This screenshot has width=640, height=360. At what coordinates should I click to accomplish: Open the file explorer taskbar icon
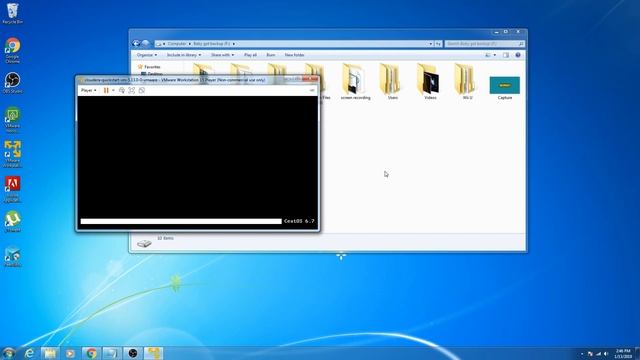coord(50,353)
